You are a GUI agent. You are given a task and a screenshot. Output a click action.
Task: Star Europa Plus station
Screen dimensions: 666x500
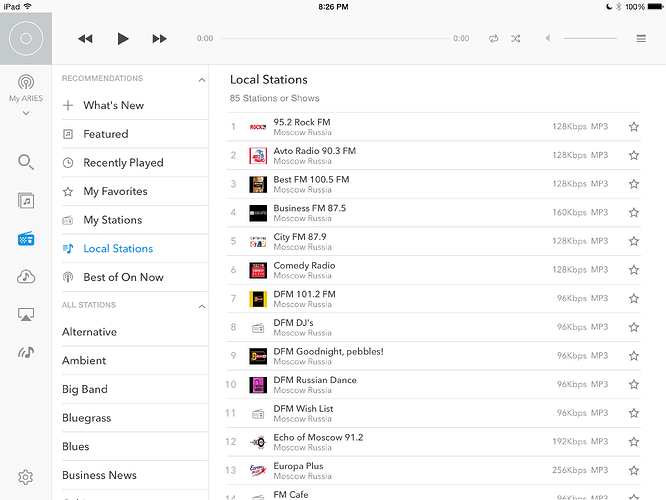[x=634, y=470]
